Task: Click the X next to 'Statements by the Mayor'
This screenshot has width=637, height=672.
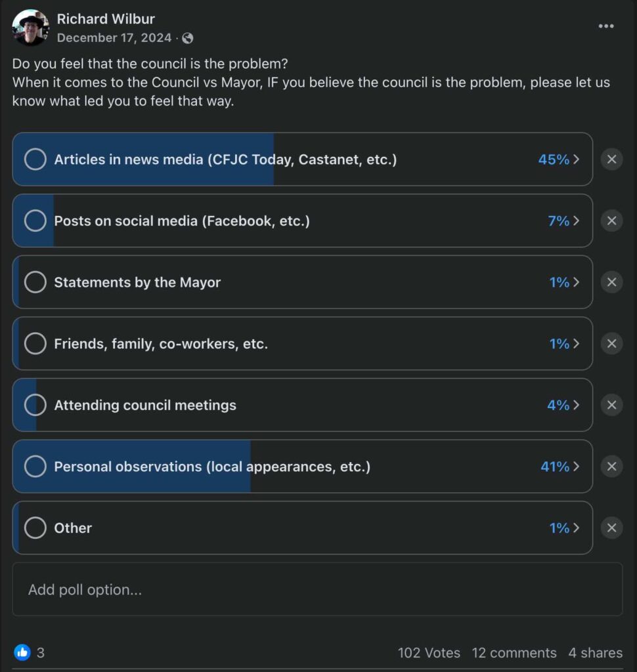Action: point(611,282)
